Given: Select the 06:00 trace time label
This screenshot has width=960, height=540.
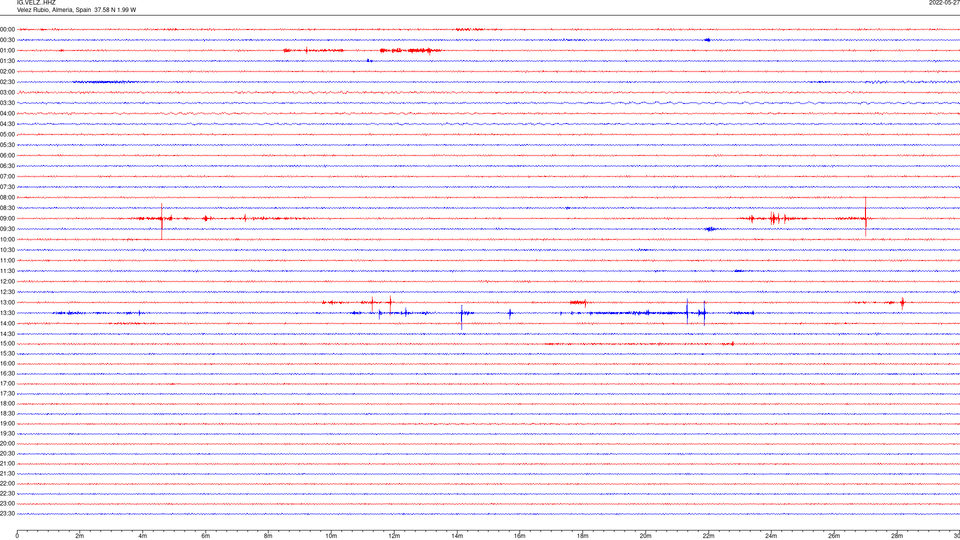Looking at the screenshot, I should click(x=7, y=156).
